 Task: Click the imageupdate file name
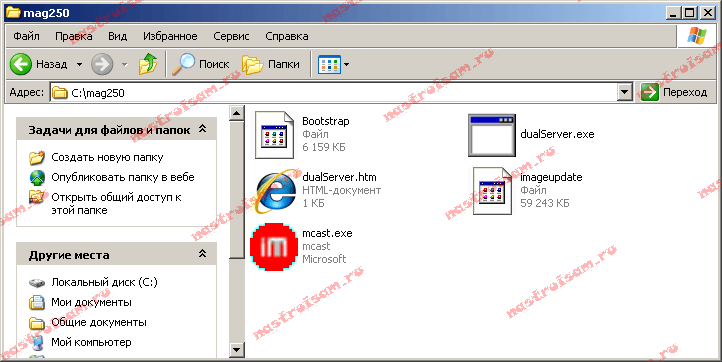coord(551,177)
